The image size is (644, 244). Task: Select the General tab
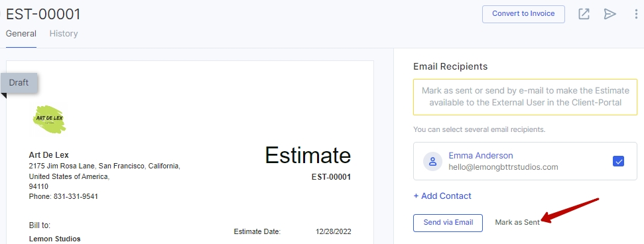pyautogui.click(x=21, y=34)
